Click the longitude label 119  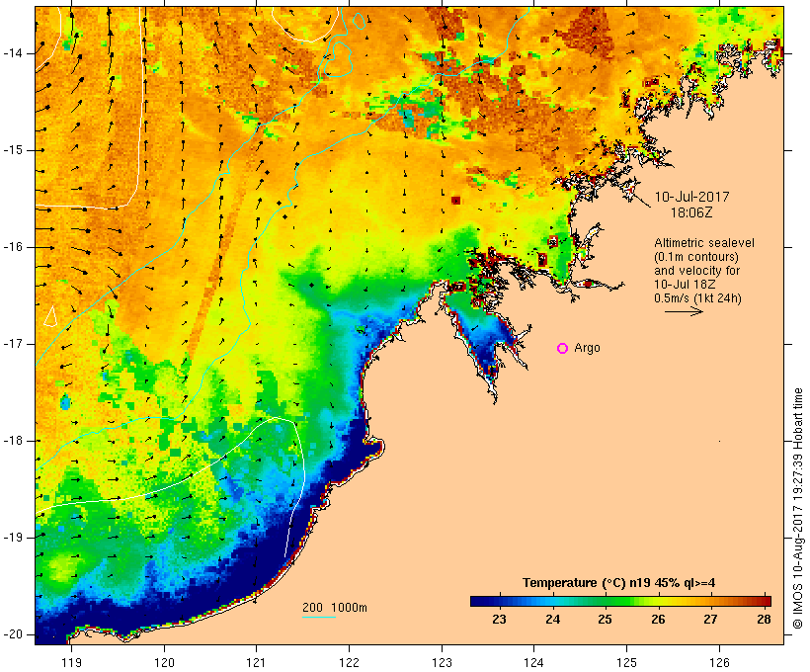pos(72,663)
